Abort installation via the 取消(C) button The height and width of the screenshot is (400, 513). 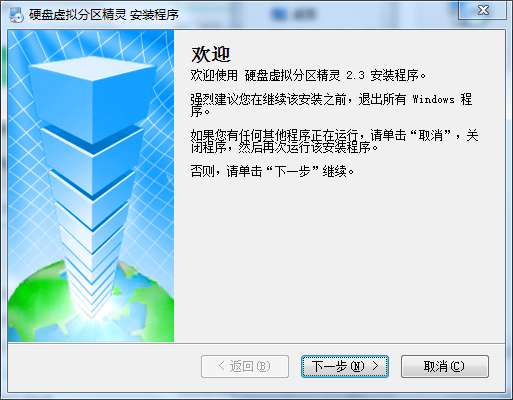click(x=445, y=366)
